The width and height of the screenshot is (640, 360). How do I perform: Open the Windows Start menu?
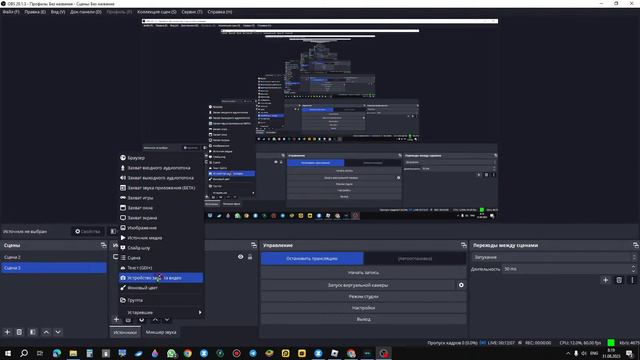coord(8,353)
